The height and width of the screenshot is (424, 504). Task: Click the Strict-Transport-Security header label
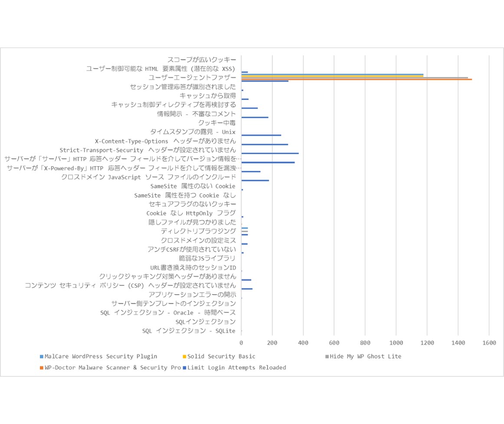(148, 150)
